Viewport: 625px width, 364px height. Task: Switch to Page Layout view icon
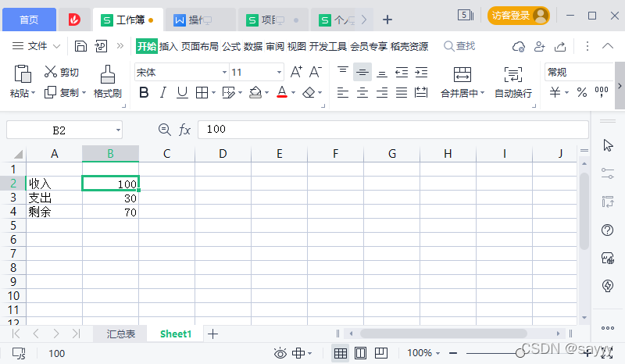[x=360, y=353]
